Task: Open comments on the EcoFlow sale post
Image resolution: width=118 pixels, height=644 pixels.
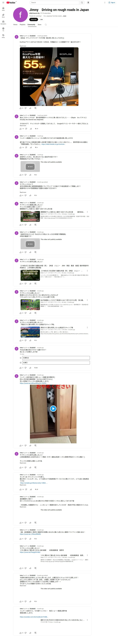Action: [x=35, y=108]
